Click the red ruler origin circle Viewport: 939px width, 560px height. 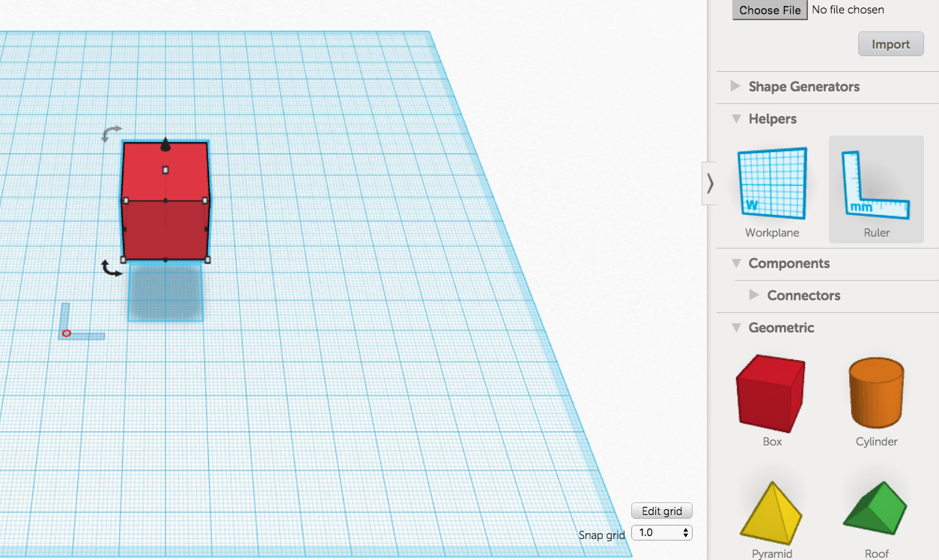coord(66,333)
